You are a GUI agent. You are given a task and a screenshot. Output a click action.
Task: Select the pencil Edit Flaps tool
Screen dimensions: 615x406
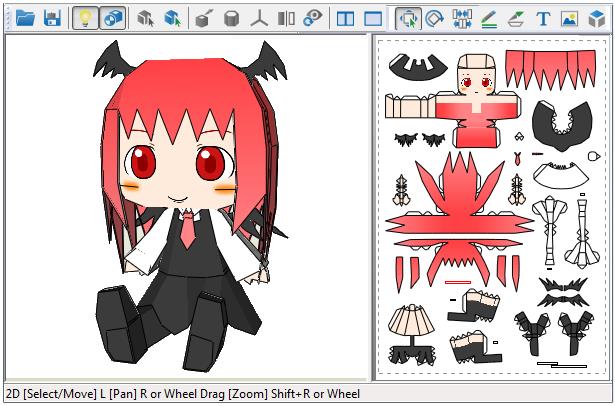click(x=489, y=19)
